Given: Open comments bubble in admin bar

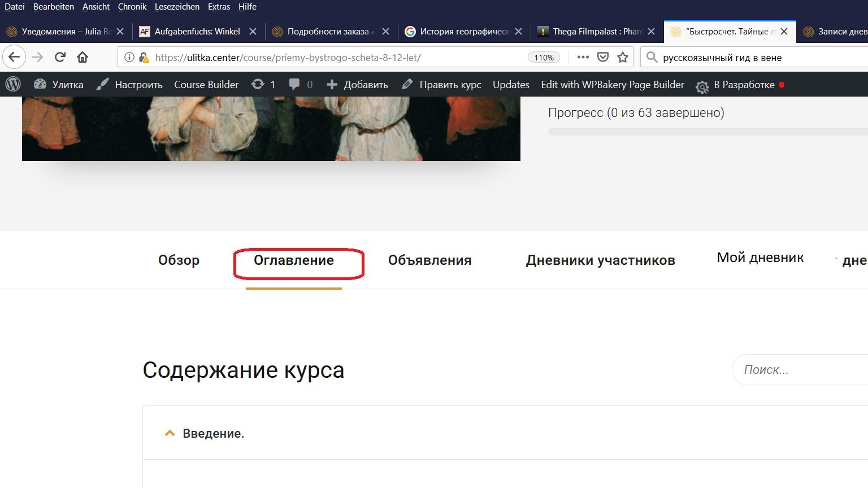Looking at the screenshot, I should coord(300,84).
